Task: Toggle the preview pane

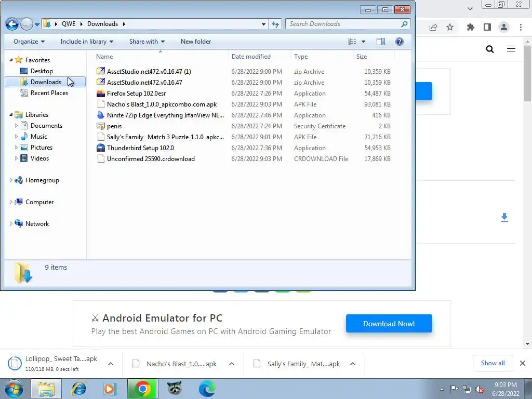Action: click(x=381, y=42)
